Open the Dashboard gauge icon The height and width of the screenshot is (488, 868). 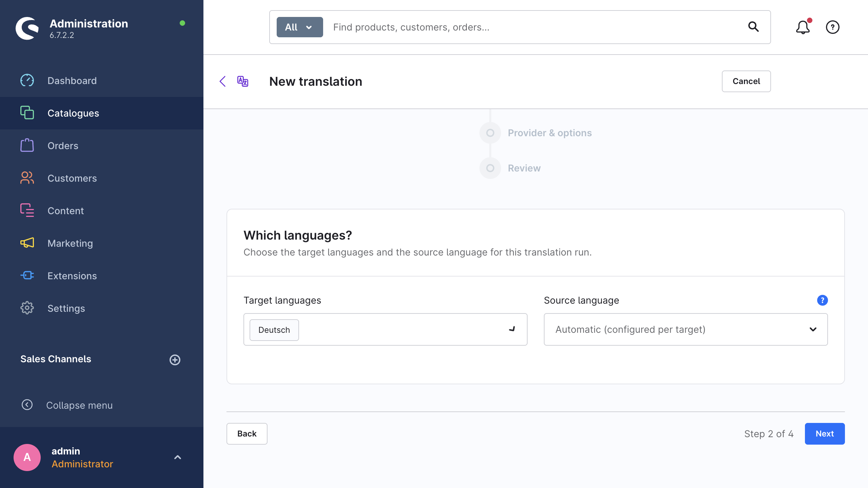tap(27, 81)
